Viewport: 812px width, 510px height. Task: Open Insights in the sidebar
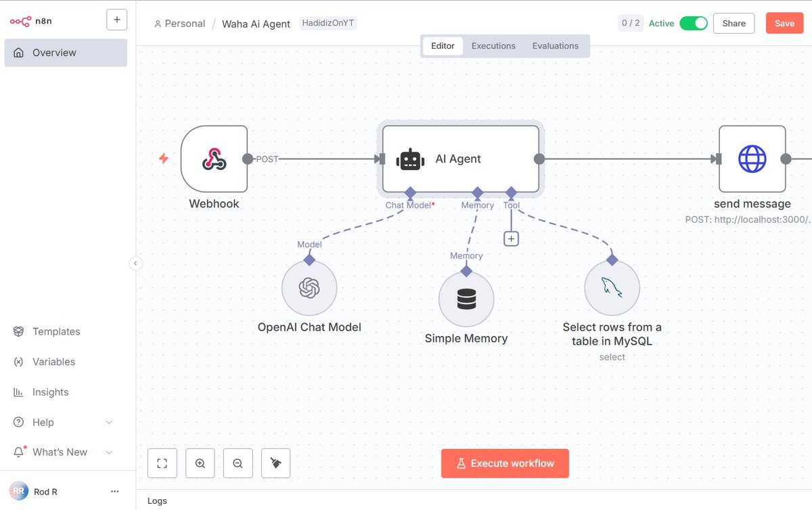tap(50, 392)
